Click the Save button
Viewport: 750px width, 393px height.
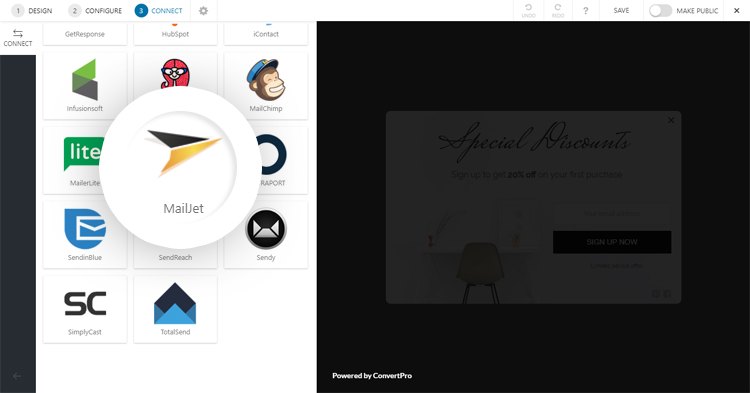coord(621,11)
